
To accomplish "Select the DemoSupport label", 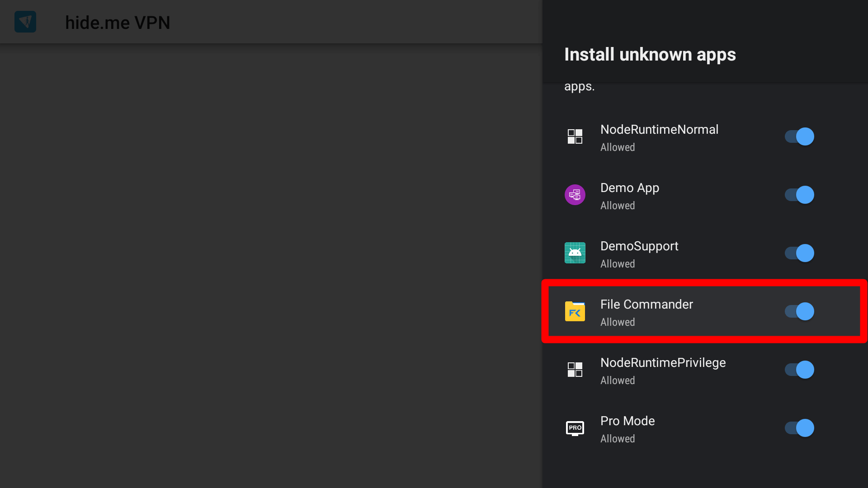I will [639, 246].
